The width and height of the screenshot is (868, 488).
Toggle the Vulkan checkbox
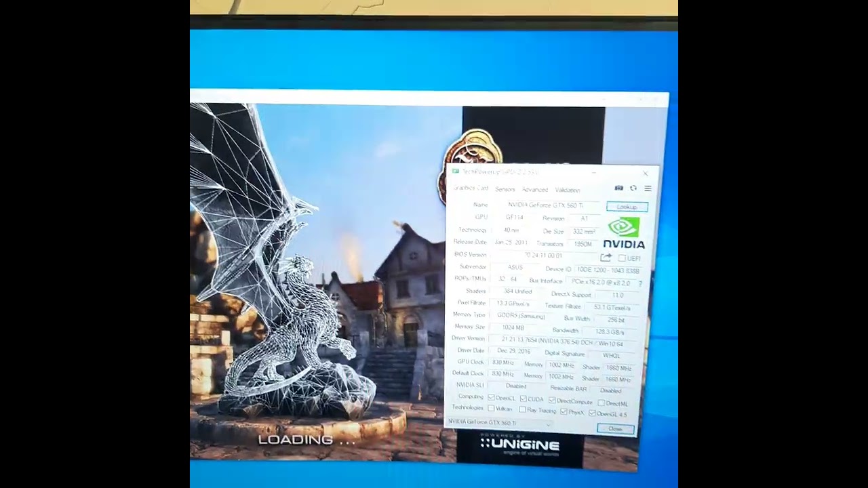tap(491, 409)
